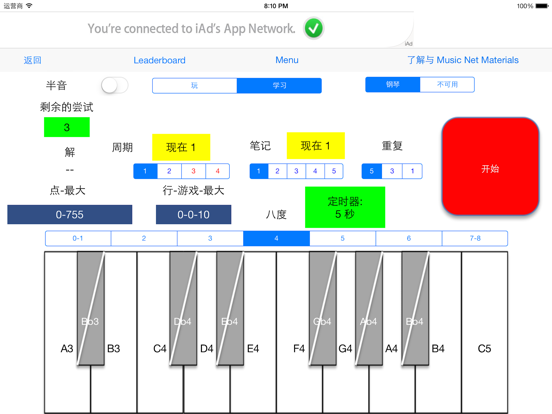Screen dimensions: 552x414
Task: Choose 笔记 segment 2
Action: tap(277, 171)
